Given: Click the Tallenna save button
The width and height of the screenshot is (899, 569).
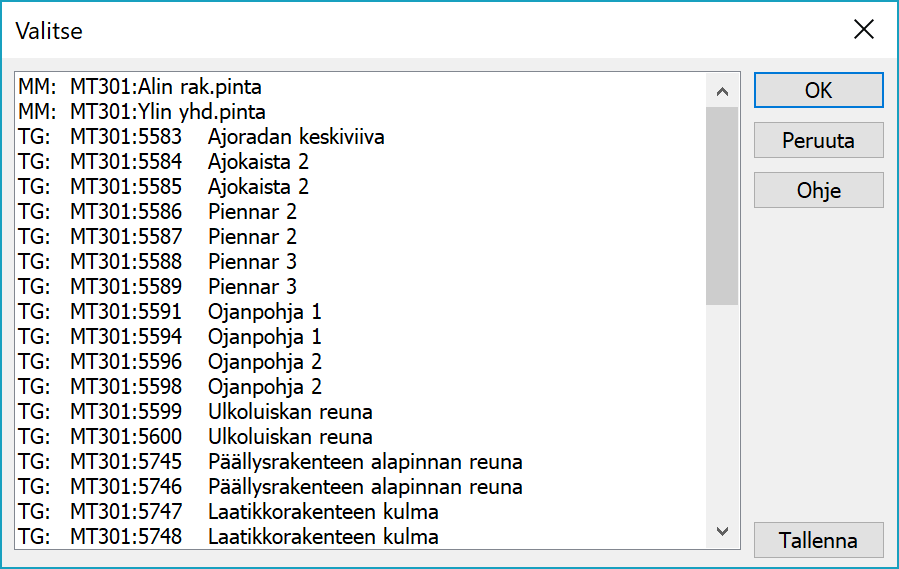Looking at the screenshot, I should [818, 540].
